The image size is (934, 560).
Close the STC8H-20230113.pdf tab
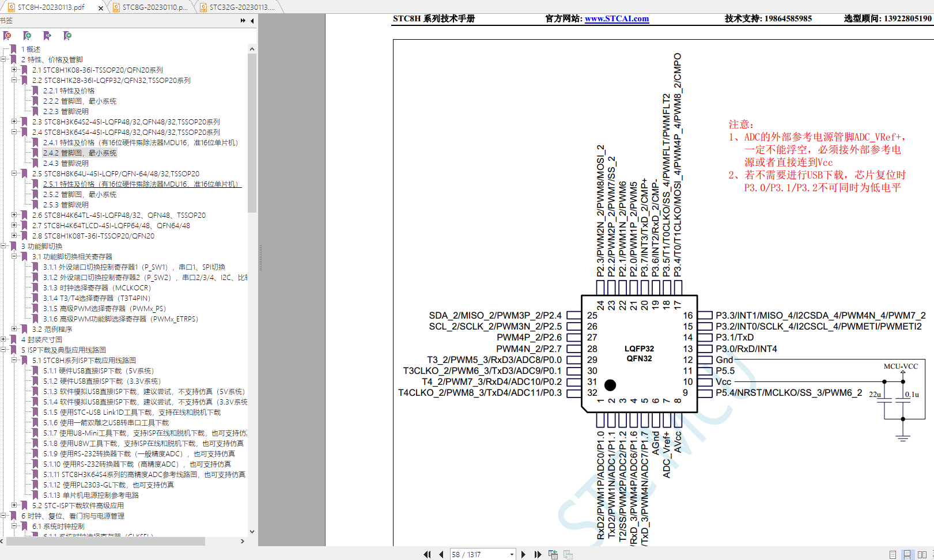click(101, 7)
